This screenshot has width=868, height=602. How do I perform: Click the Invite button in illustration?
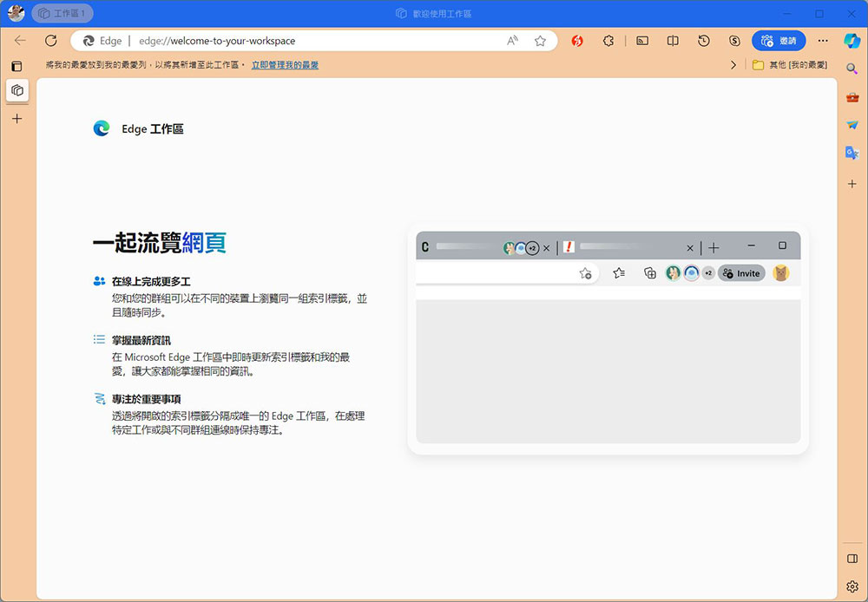pos(741,272)
